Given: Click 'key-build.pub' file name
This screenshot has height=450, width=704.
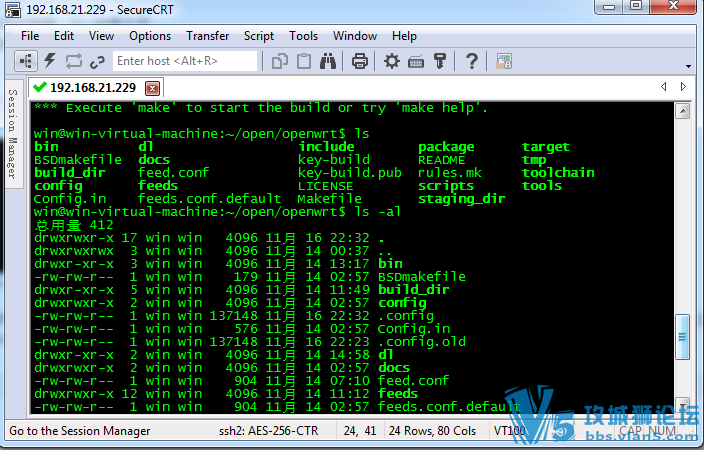Looking at the screenshot, I should [350, 173].
